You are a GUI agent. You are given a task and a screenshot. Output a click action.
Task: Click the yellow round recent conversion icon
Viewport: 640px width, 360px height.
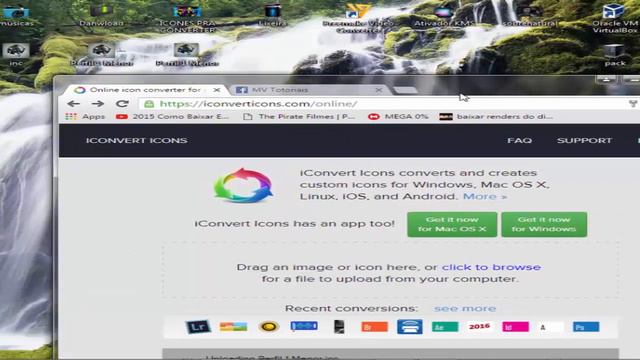point(269,327)
